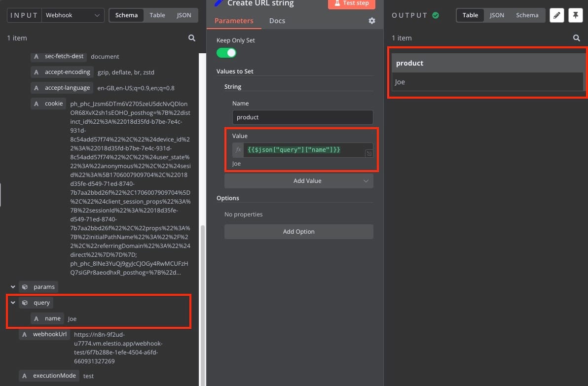Click the Add Option button
588x386 pixels.
coord(298,232)
